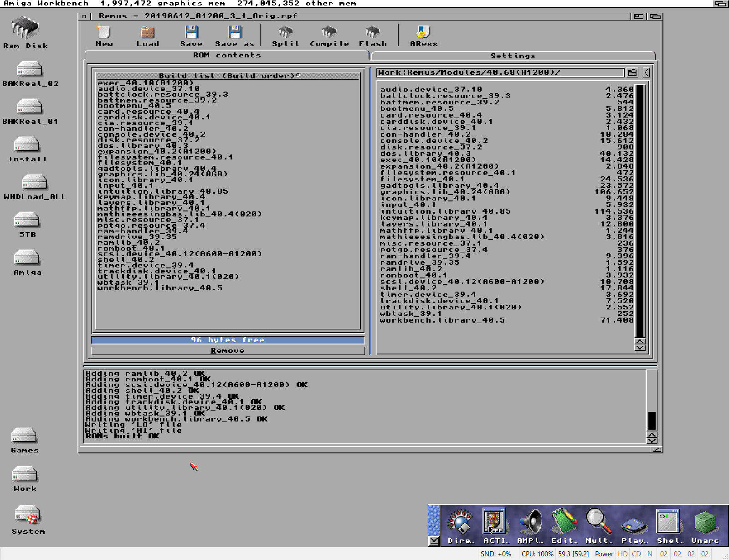
Task: Select graphics.lib_40.24(AGA) in module list
Action: point(507,192)
